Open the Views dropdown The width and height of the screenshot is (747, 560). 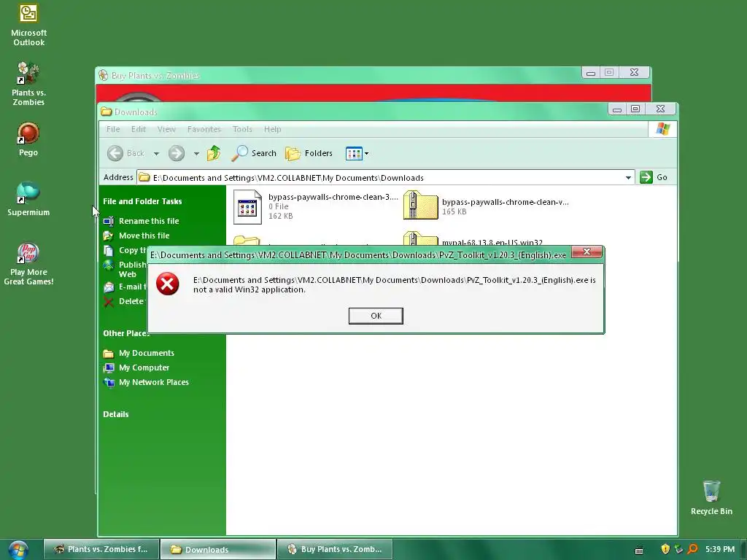click(x=357, y=153)
